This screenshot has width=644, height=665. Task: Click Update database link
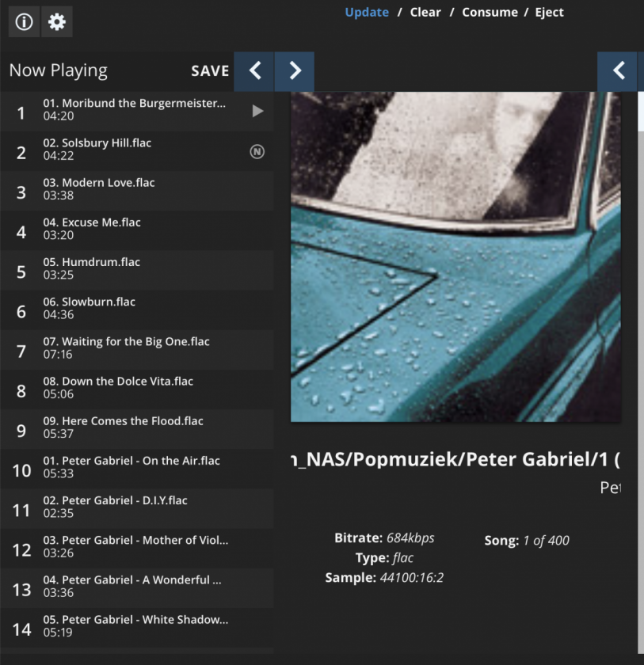[367, 13]
